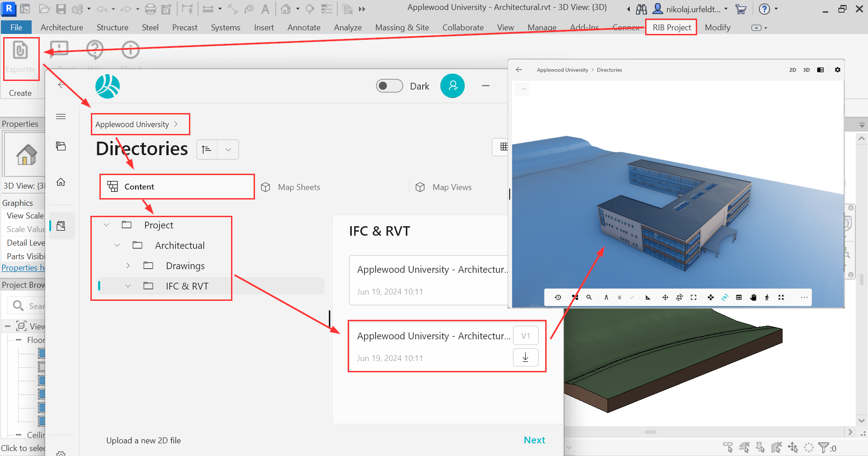The height and width of the screenshot is (456, 868).
Task: Switch viewer to 2D mode
Action: pos(793,70)
